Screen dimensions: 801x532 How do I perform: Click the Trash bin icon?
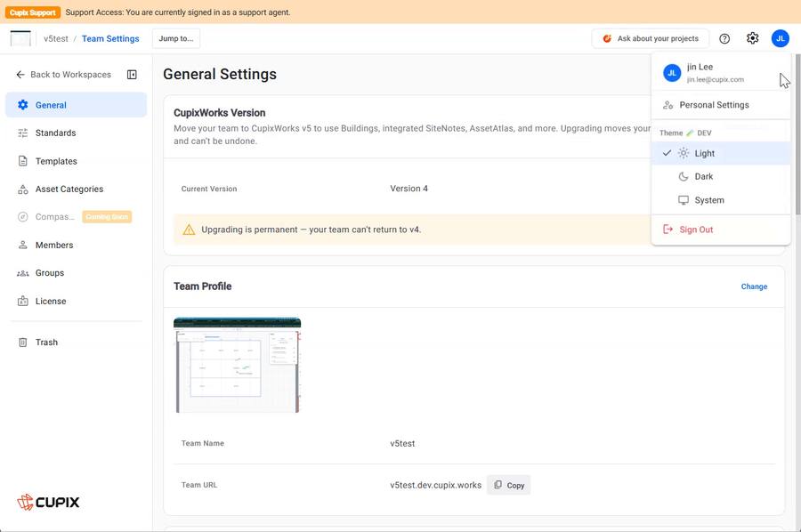pyautogui.click(x=23, y=343)
